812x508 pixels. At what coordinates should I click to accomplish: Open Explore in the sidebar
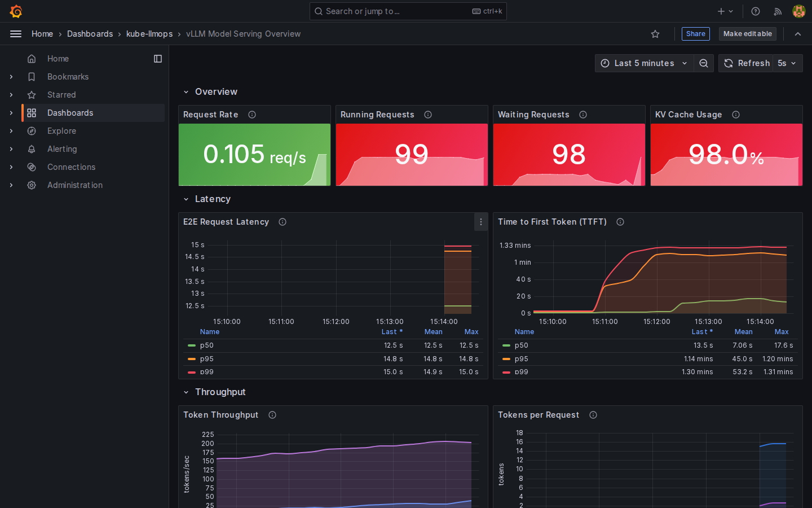[61, 131]
